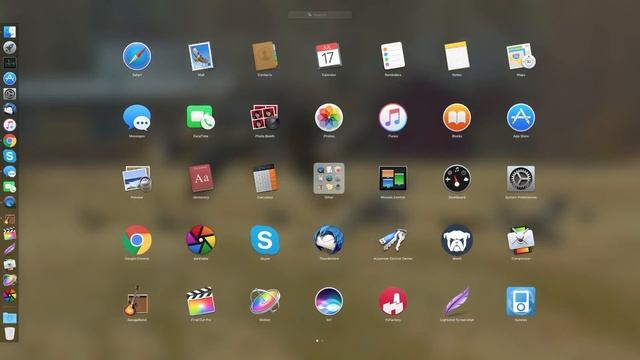
Task: Focus the Launchpad search field
Action: (320, 15)
